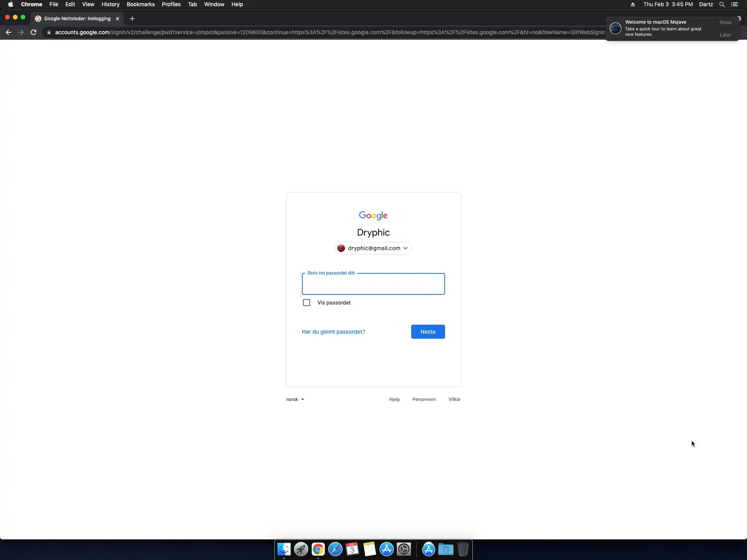
Task: Open Launchpad rocket icon in dock
Action: [301, 549]
